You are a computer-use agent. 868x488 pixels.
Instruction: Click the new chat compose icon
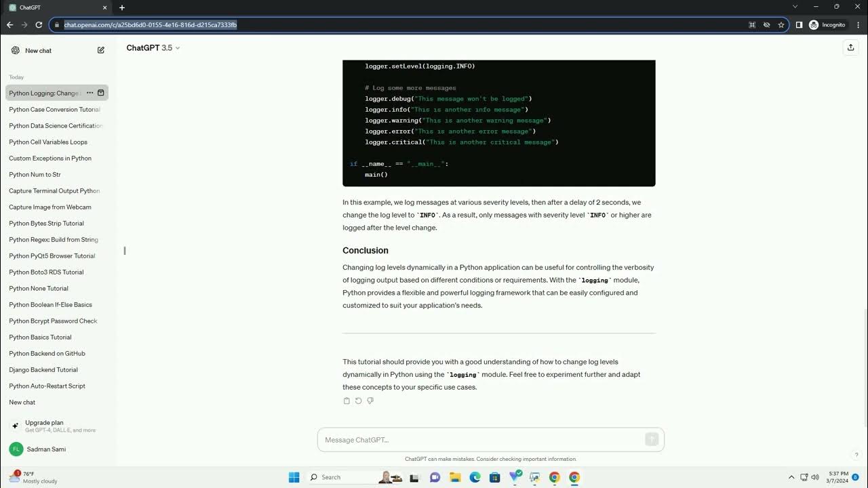(101, 50)
